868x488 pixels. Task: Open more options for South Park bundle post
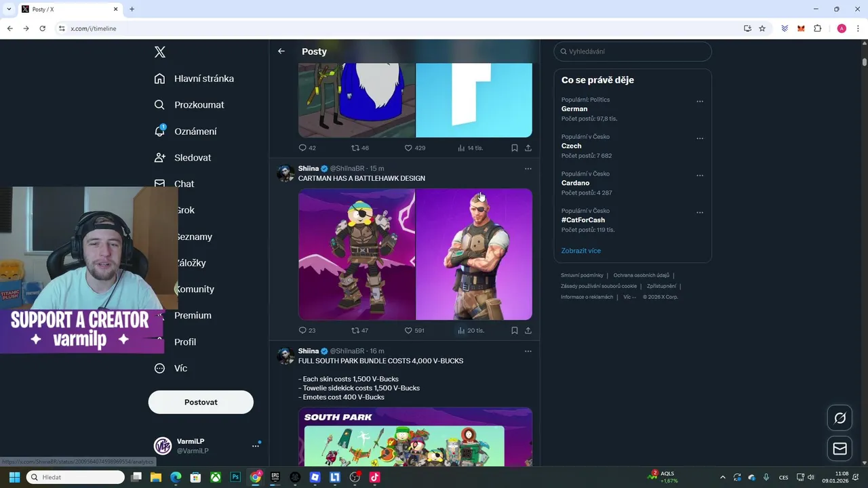click(x=528, y=351)
